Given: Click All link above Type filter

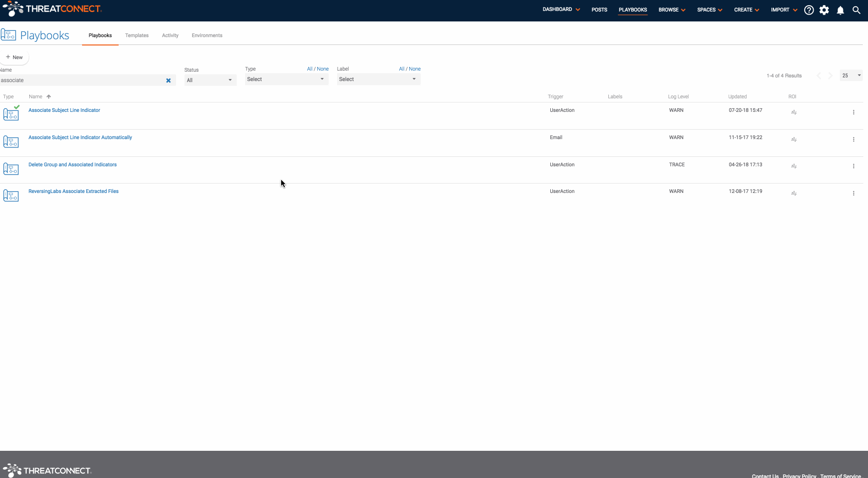Looking at the screenshot, I should coord(309,69).
